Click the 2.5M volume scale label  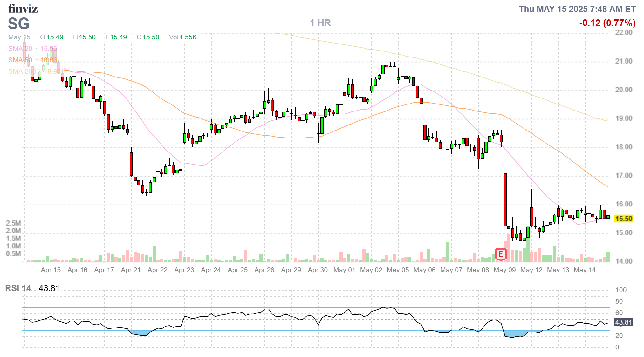[13, 223]
